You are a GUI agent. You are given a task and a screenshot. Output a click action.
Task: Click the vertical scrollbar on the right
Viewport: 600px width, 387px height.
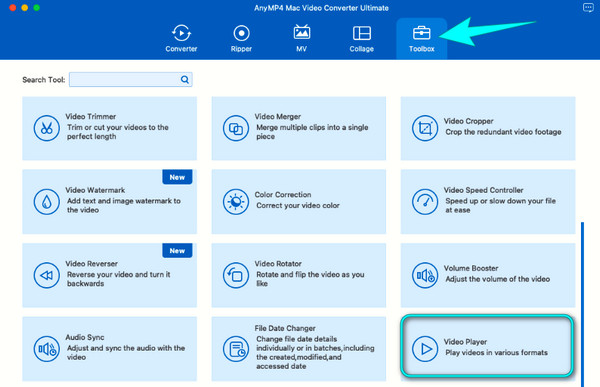click(x=582, y=304)
